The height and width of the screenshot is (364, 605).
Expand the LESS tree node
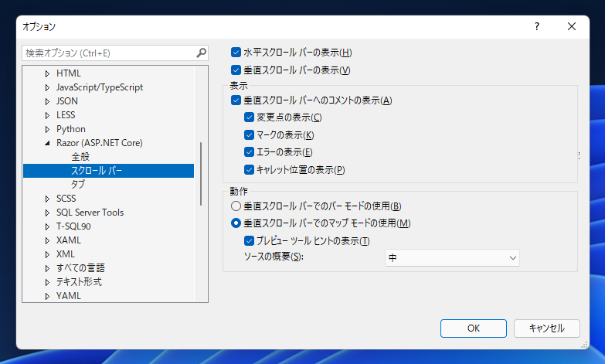[47, 115]
